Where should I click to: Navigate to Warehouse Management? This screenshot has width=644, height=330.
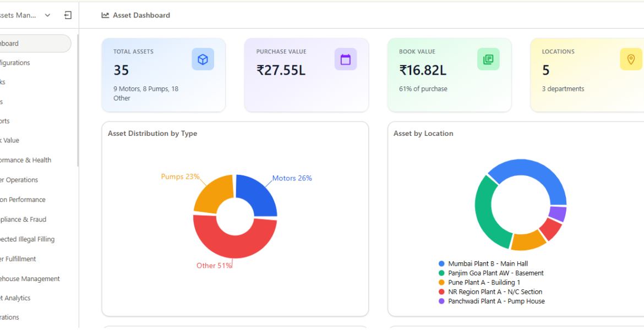(x=30, y=279)
